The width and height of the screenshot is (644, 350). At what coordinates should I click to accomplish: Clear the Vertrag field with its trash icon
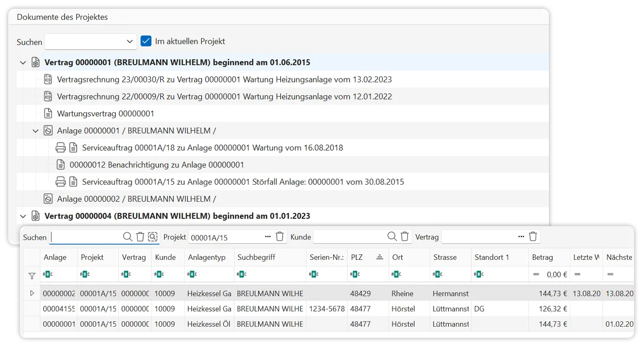point(533,237)
